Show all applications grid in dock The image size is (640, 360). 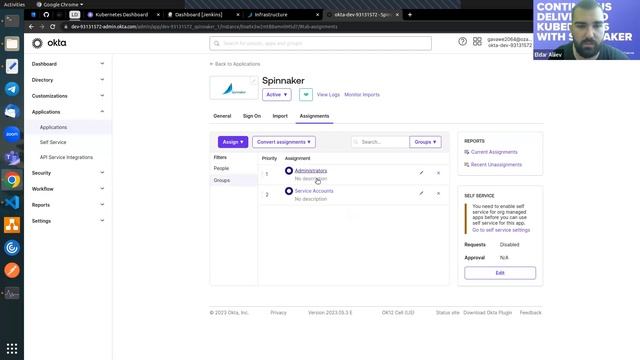[12, 349]
